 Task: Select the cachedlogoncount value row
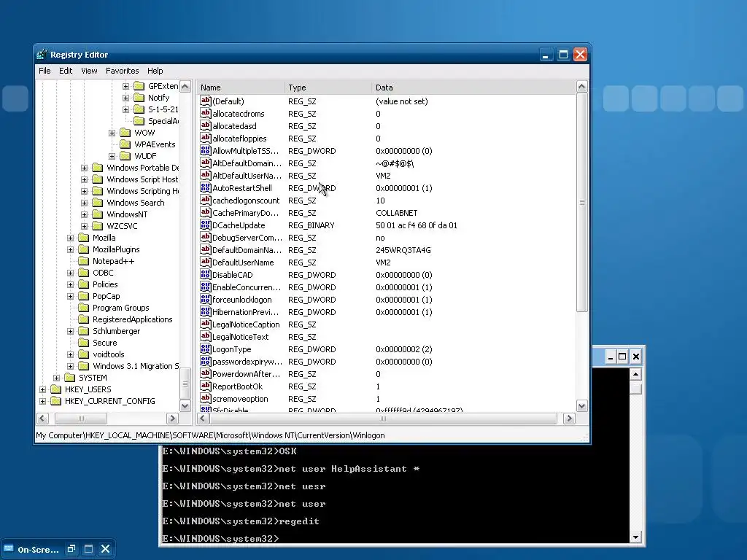tap(387, 201)
